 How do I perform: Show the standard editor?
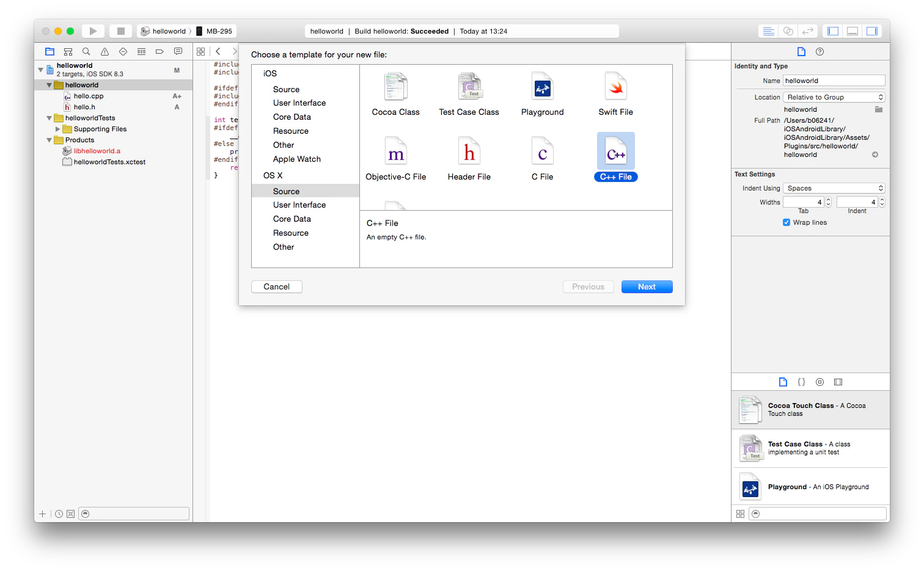[x=769, y=31]
